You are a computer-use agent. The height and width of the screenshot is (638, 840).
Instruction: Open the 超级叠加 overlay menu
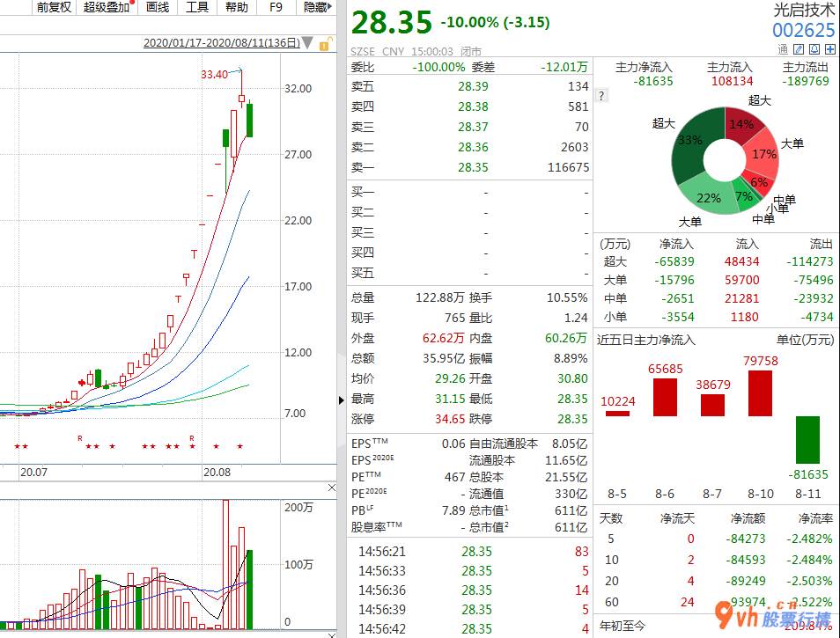[x=107, y=7]
